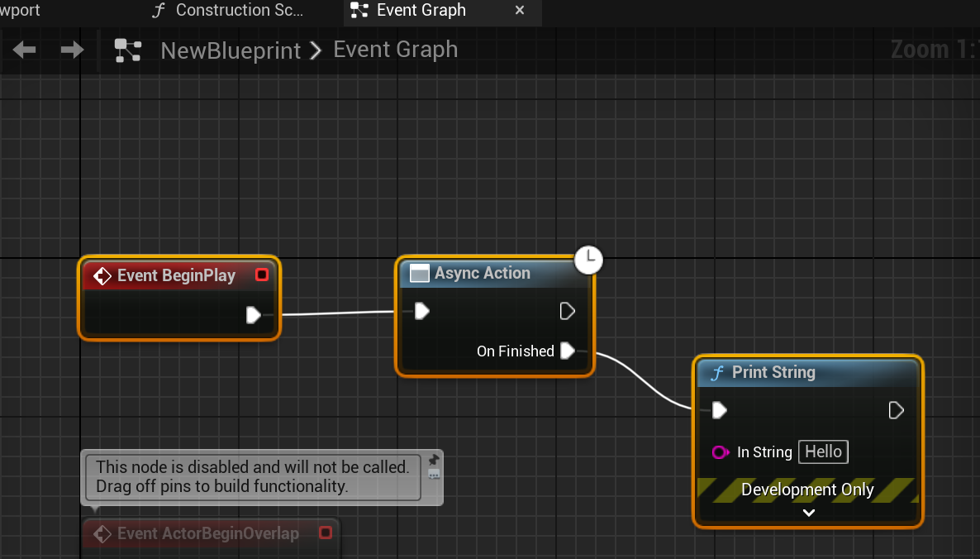
Task: Click the latent clock icon on Async Action
Action: click(x=588, y=260)
